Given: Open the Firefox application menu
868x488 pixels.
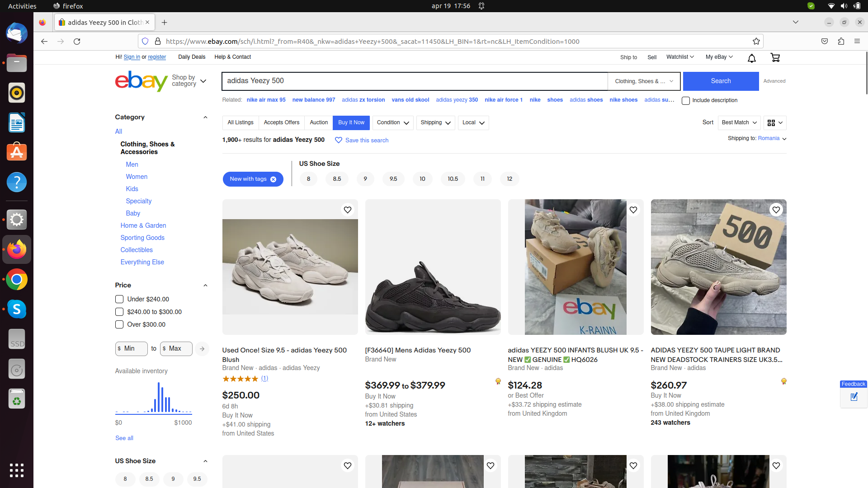Looking at the screenshot, I should (858, 41).
